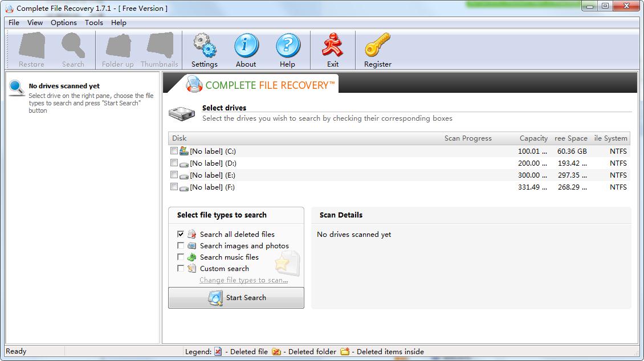Open Settings with the gears icon

tap(205, 45)
